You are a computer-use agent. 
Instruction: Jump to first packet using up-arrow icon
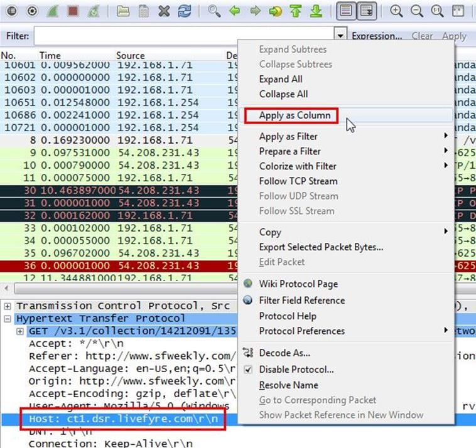pos(296,11)
